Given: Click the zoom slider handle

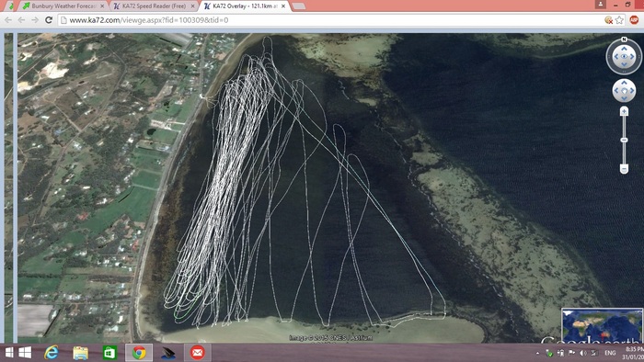Looking at the screenshot, I should pos(624,141).
